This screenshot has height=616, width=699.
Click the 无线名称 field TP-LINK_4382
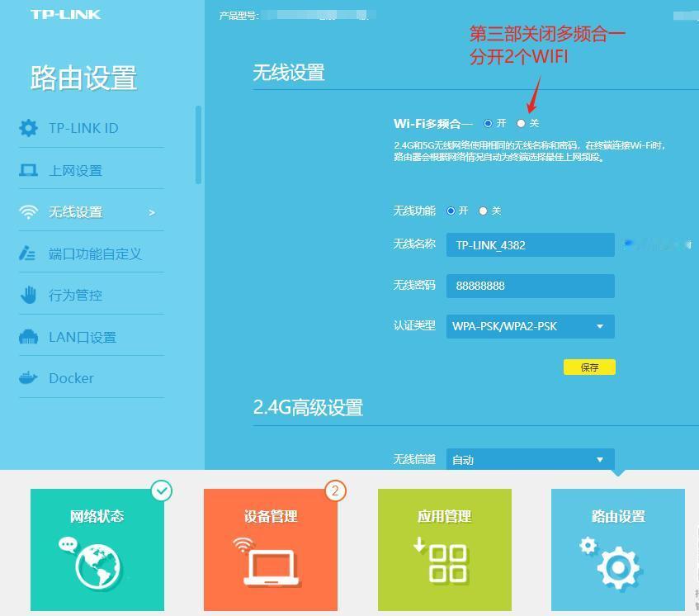point(530,245)
